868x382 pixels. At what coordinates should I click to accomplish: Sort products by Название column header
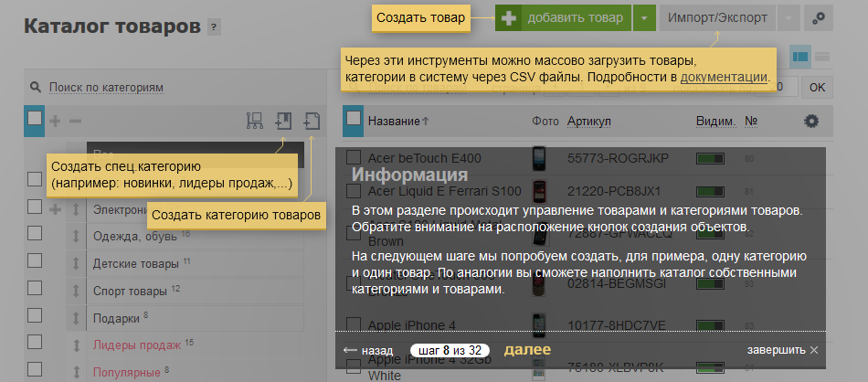tap(394, 122)
